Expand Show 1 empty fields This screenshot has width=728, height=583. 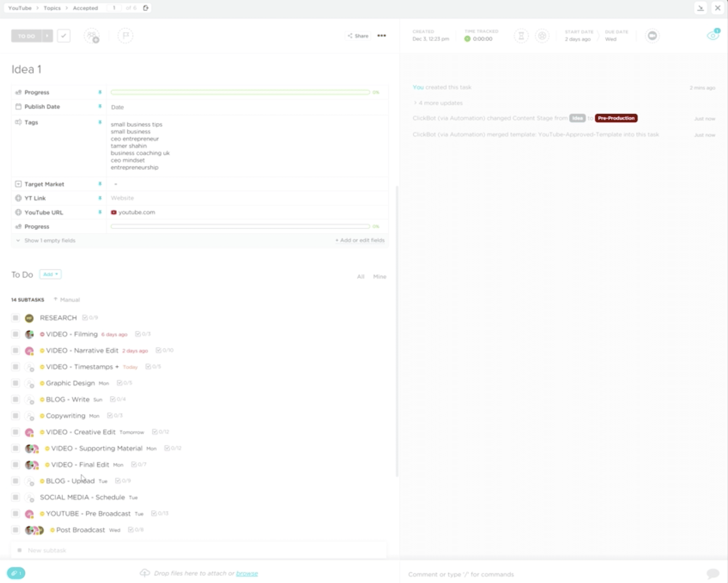(49, 240)
